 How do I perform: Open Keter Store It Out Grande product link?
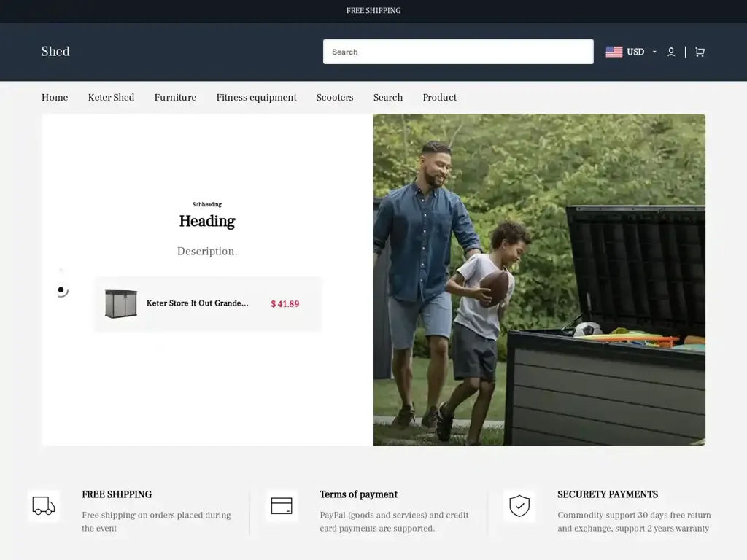pos(197,303)
